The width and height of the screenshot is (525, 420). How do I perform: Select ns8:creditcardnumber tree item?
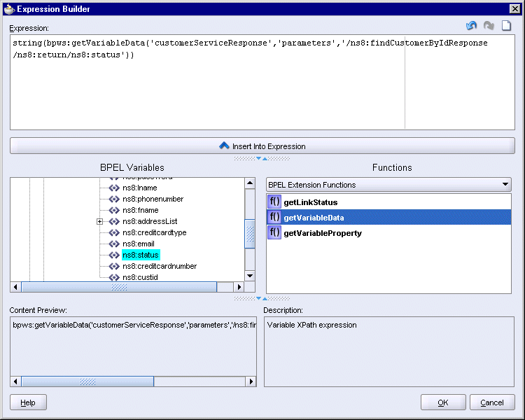pos(160,266)
